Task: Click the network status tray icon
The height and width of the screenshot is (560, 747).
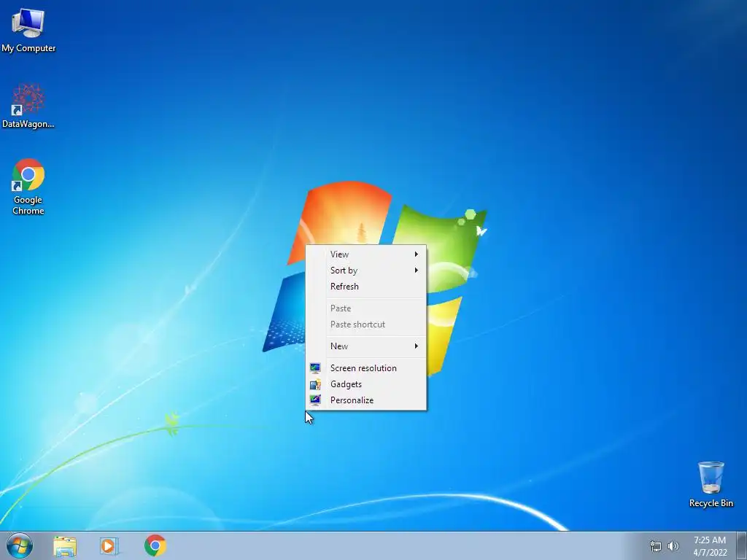Action: (x=656, y=546)
